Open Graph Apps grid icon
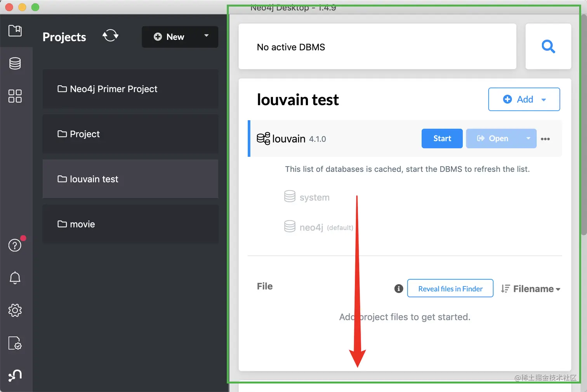 pos(15,96)
